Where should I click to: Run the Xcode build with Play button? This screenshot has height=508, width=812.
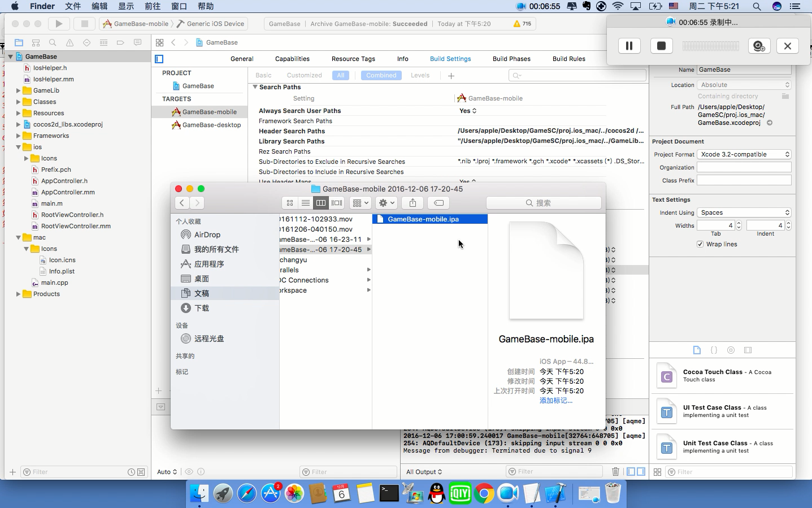pyautogui.click(x=59, y=24)
